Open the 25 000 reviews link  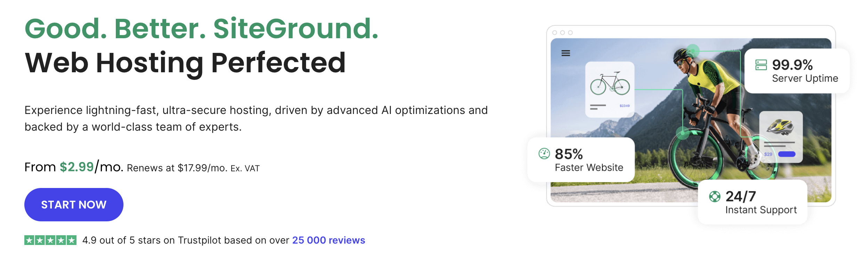[328, 240]
